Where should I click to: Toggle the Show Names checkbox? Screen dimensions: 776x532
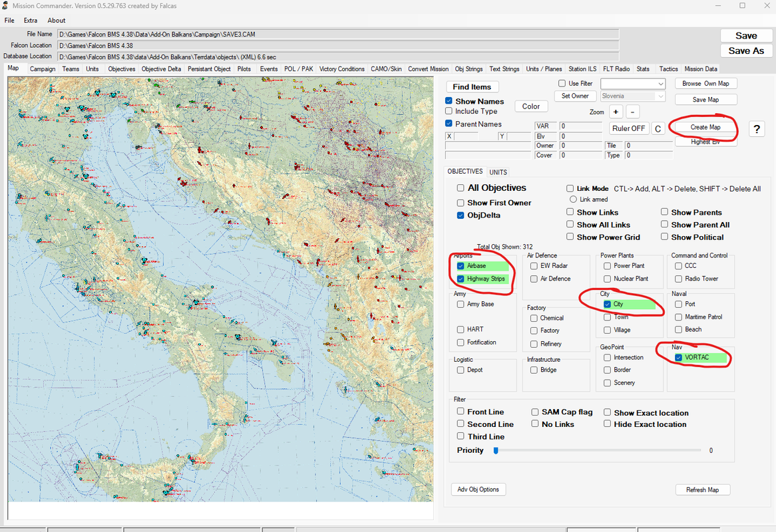tap(449, 101)
